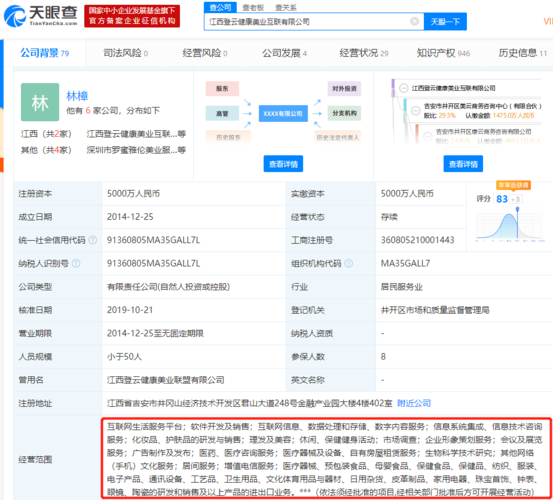Click former name 江西登云健康美业联盟有限公司
Screen dimensions: 553x500
[x=166, y=380]
